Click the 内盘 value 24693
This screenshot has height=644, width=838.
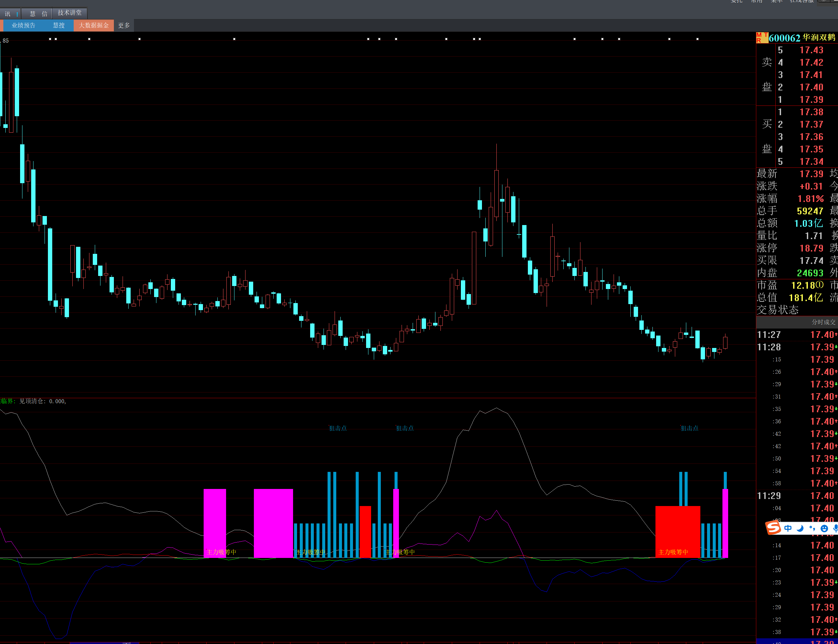coord(810,273)
